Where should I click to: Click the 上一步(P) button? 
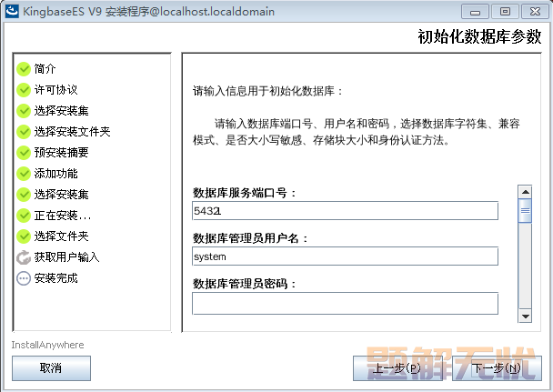coord(397,368)
